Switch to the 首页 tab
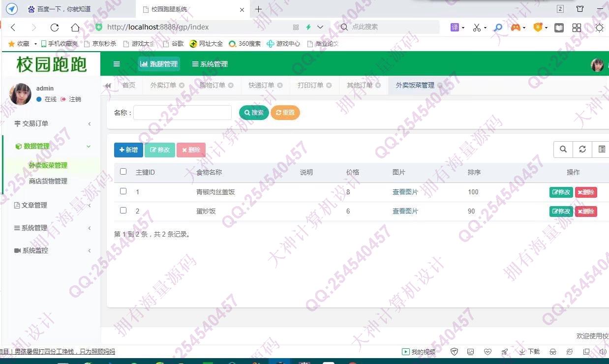609x364 pixels. (129, 85)
